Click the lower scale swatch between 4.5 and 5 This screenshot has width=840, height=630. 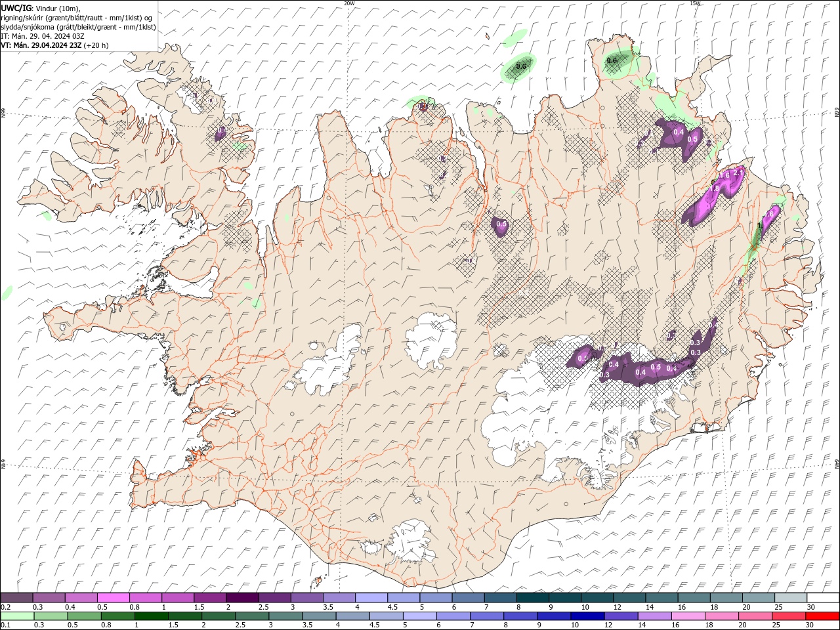(x=387, y=616)
